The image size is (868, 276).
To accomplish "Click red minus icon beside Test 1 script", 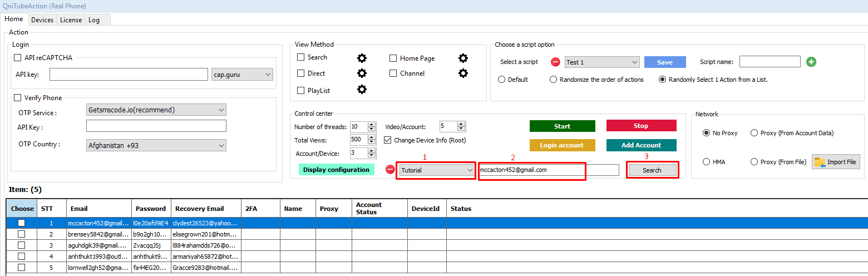I will click(x=555, y=62).
